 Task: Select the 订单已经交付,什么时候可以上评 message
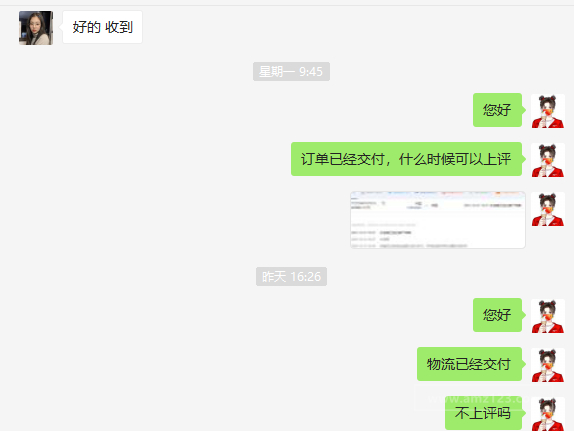click(x=406, y=159)
